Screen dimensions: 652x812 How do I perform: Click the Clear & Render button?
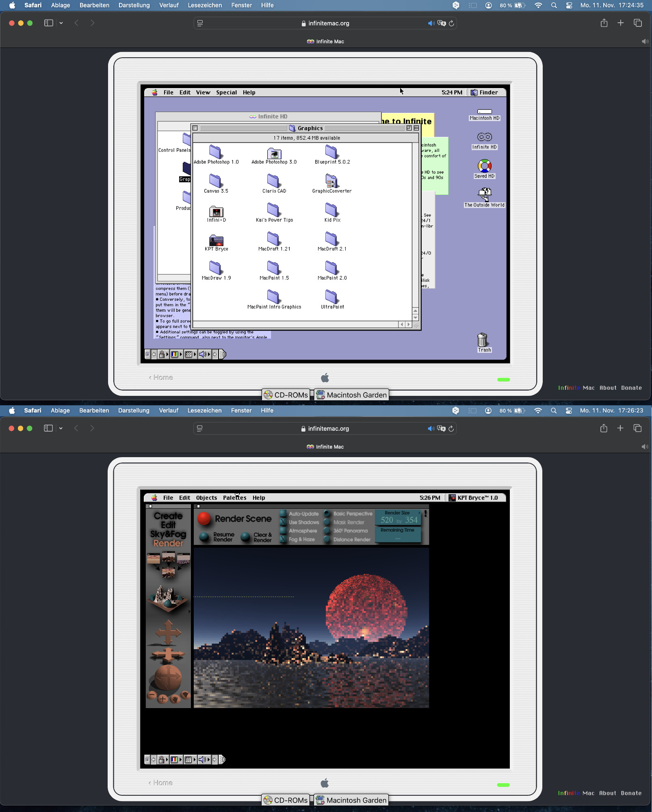pyautogui.click(x=245, y=537)
